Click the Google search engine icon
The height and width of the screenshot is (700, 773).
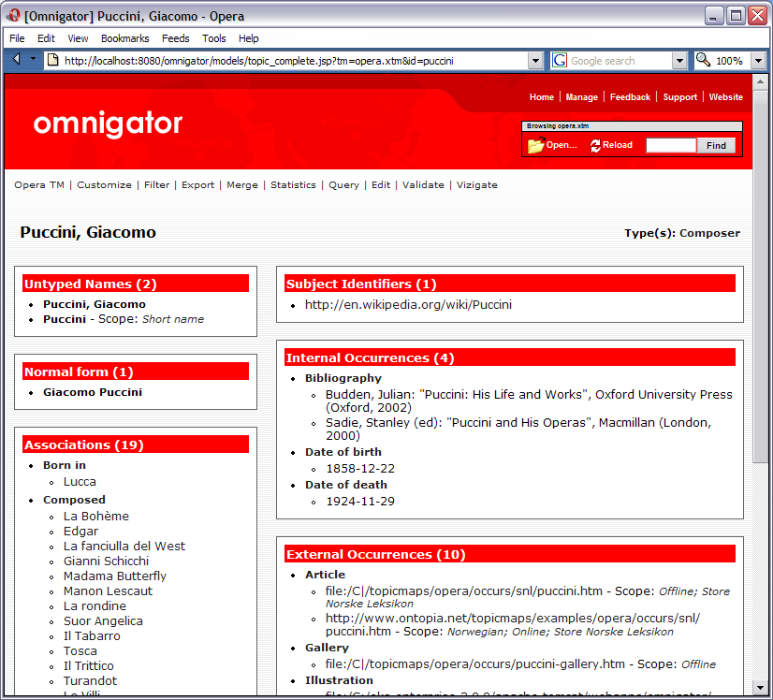560,61
